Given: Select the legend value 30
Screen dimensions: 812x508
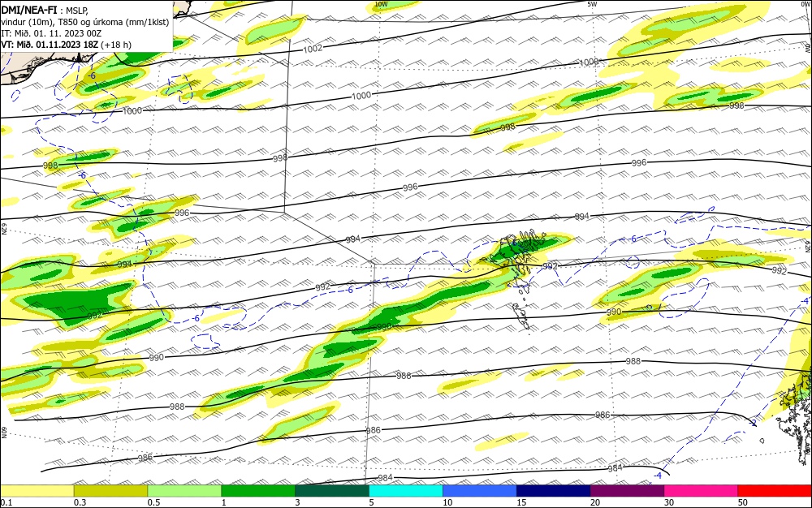Looking at the screenshot, I should coord(669,503).
